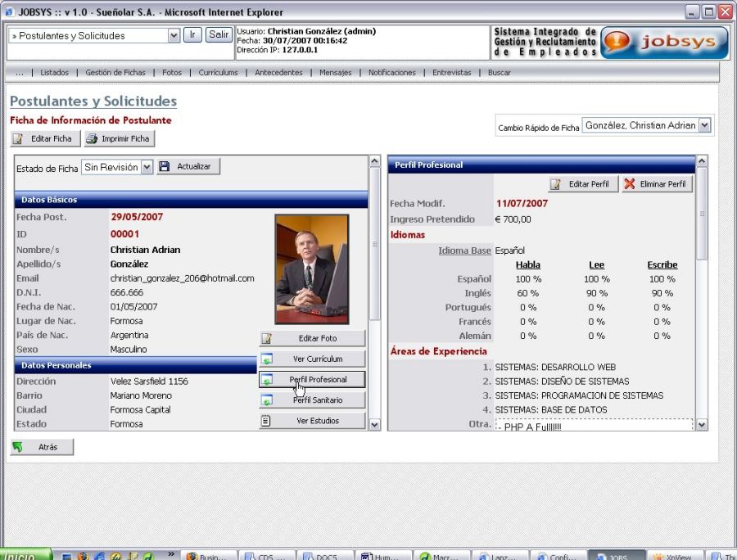This screenshot has height=560, width=737.
Task: Click the Ver Estudios document icon
Action: (266, 421)
